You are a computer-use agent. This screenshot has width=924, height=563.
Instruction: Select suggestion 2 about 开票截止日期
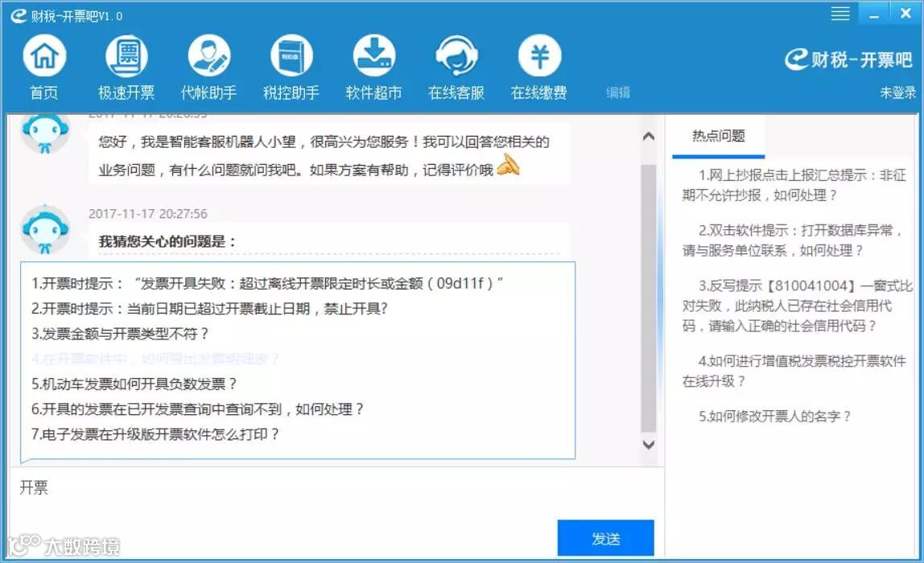209,309
